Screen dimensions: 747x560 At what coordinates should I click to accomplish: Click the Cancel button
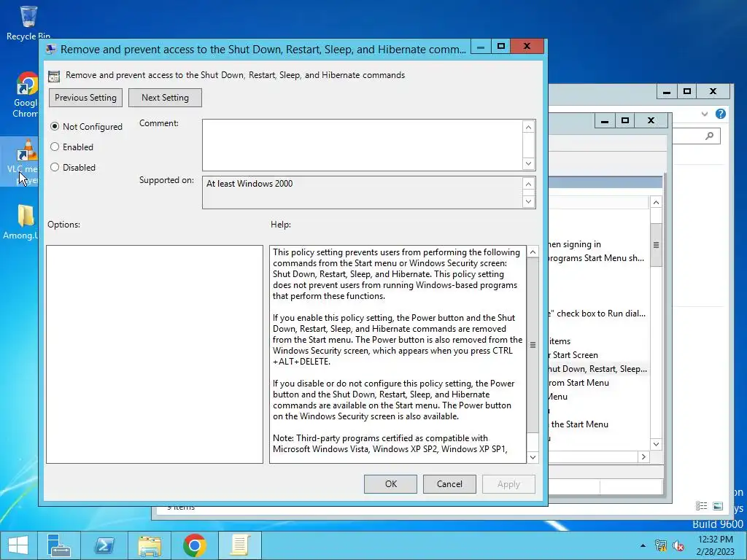(x=449, y=484)
